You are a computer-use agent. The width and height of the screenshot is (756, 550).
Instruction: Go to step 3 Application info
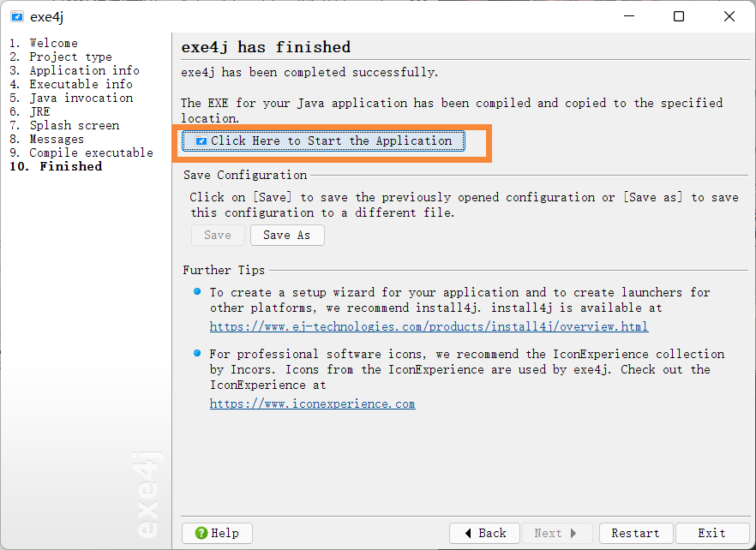tap(75, 70)
